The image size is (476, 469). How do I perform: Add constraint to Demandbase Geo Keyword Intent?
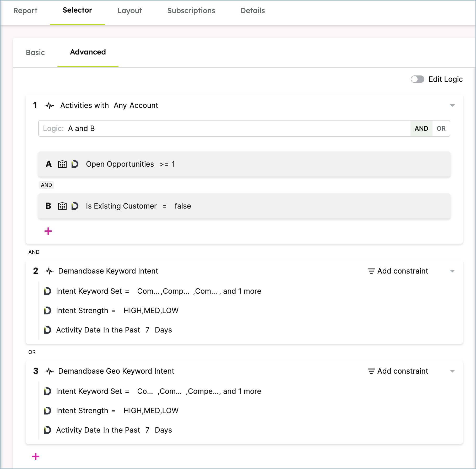coord(398,371)
